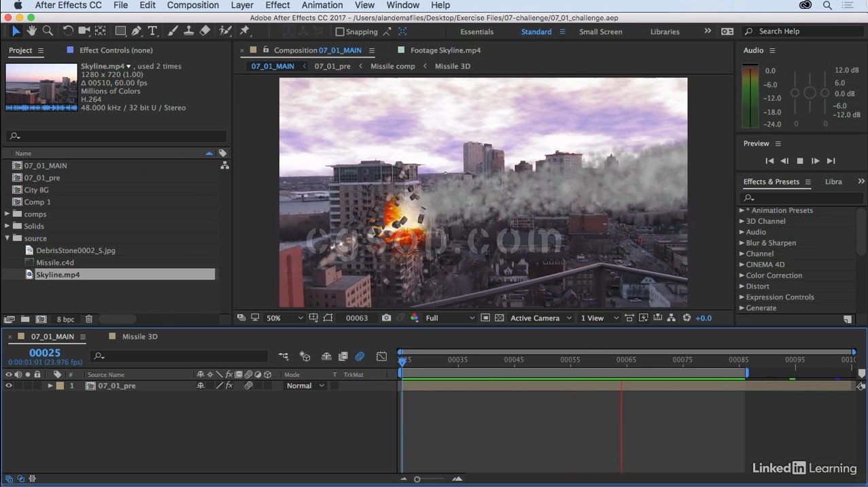
Task: Click the timeline zoom slider
Action: [x=417, y=479]
